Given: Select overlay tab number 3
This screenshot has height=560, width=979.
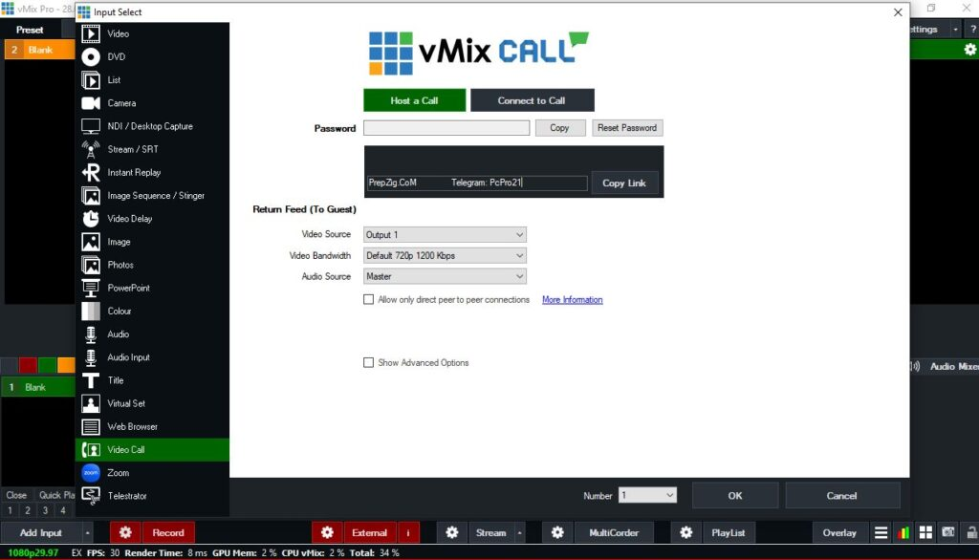Looking at the screenshot, I should (45, 510).
